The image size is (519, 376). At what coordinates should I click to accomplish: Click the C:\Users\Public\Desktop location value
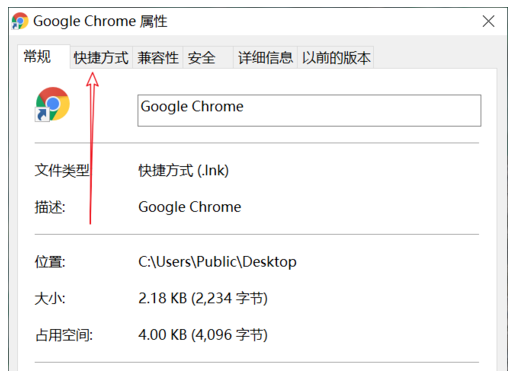217,262
